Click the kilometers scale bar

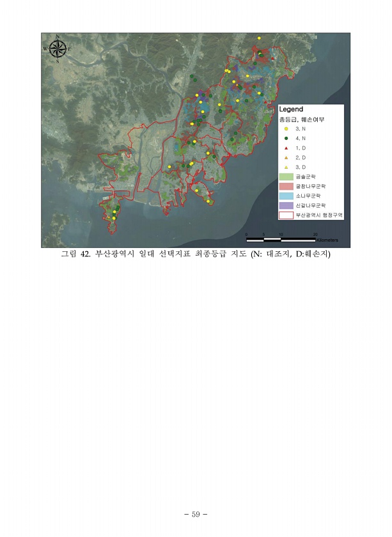[280, 239]
